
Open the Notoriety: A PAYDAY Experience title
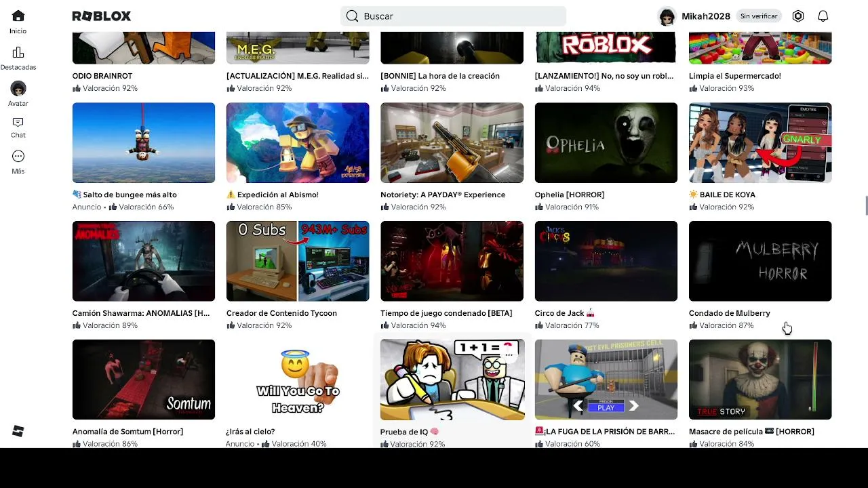tap(443, 195)
